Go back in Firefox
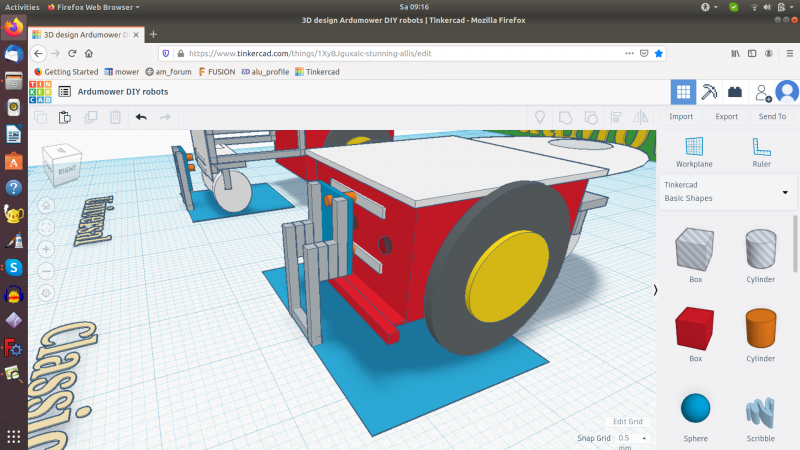 pyautogui.click(x=38, y=54)
